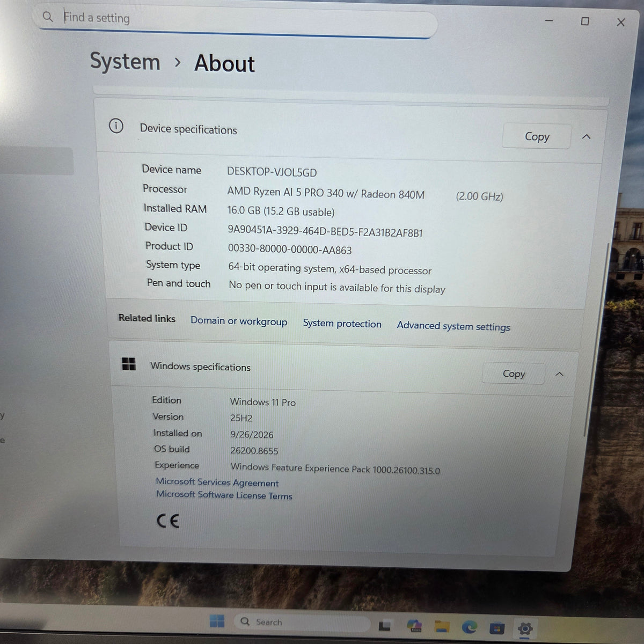Viewport: 644px width, 644px height.
Task: Copy the Windows specifications
Action: 514,374
